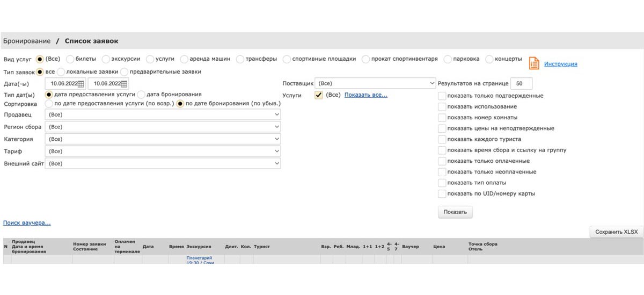This screenshot has width=644, height=295.
Task: Open calendar picker for the start date
Action: (81, 84)
